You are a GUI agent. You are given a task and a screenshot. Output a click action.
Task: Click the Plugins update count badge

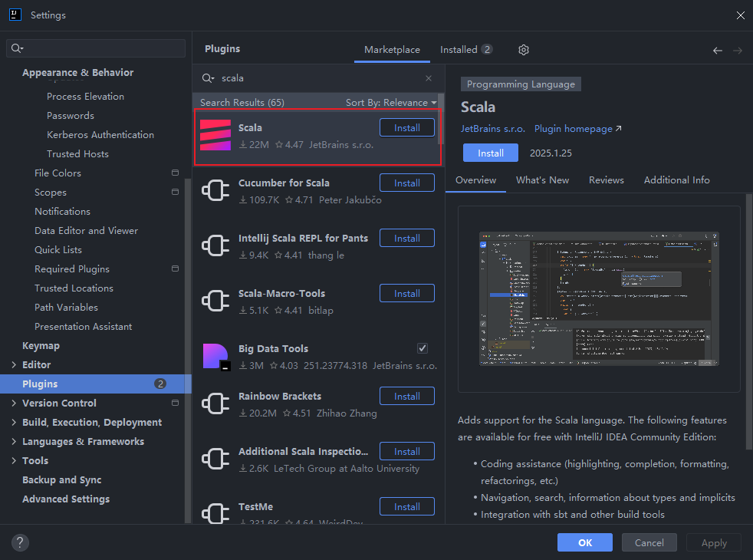tap(160, 384)
